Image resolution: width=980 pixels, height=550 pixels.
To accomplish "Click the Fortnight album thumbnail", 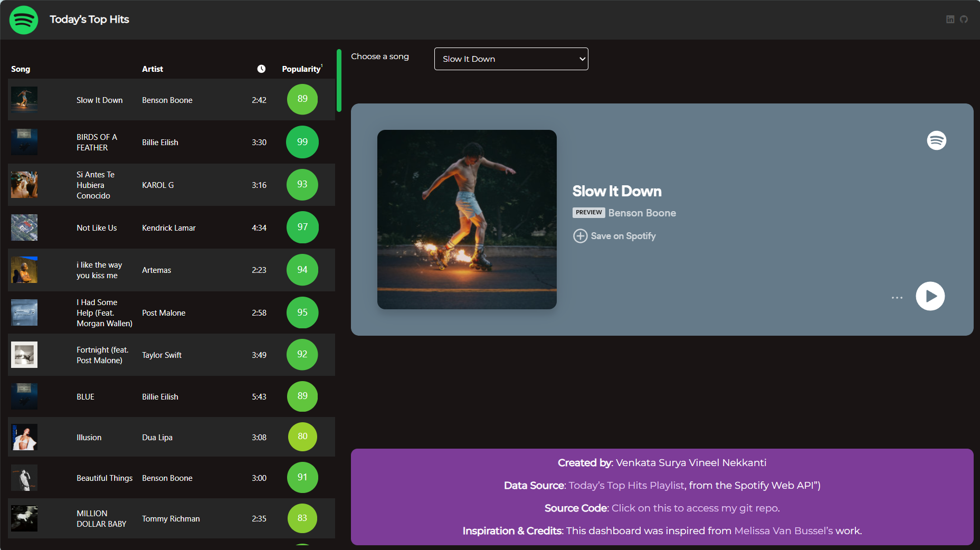I will click(24, 355).
